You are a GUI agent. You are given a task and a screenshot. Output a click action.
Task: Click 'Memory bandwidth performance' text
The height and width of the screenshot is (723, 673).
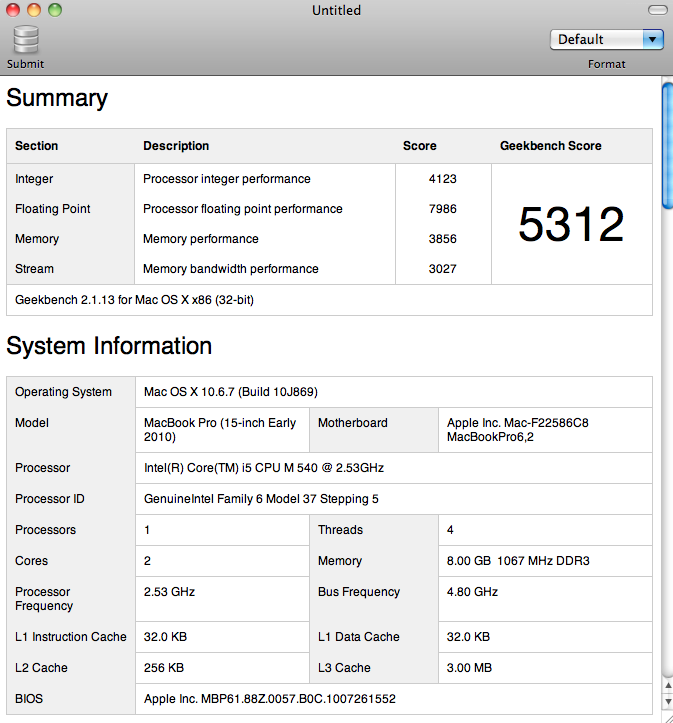[230, 269]
